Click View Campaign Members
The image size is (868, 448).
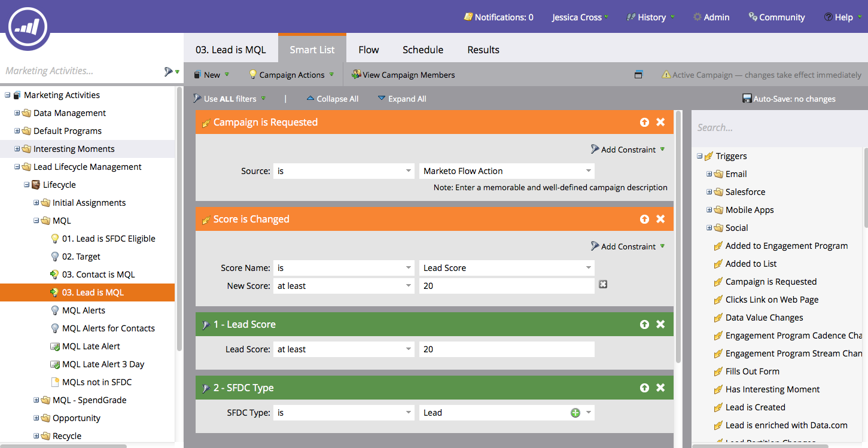coord(403,75)
